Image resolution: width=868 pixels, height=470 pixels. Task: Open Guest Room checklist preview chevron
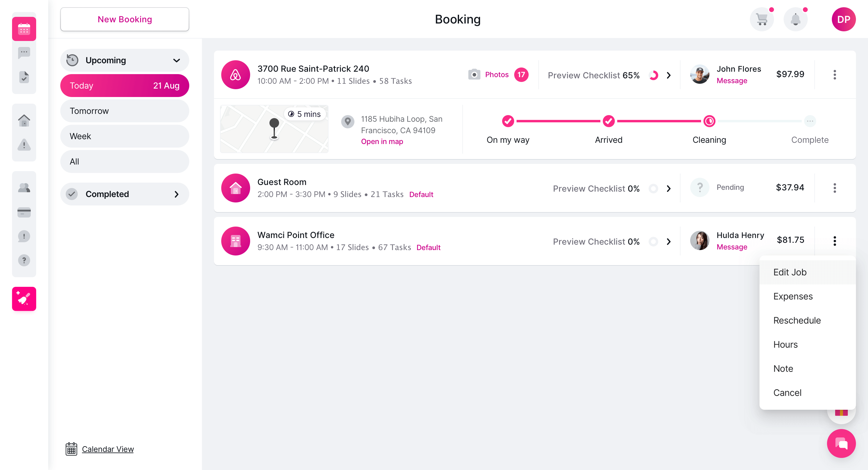[x=669, y=188]
